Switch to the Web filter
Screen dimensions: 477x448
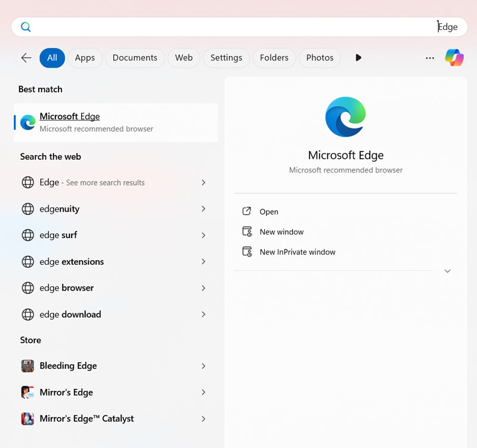(184, 57)
